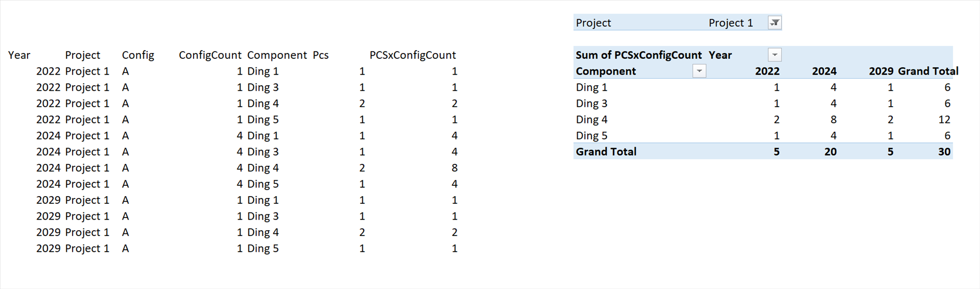Open the Year column labels dropdown
Screen dimensions: 980x289
pos(775,55)
